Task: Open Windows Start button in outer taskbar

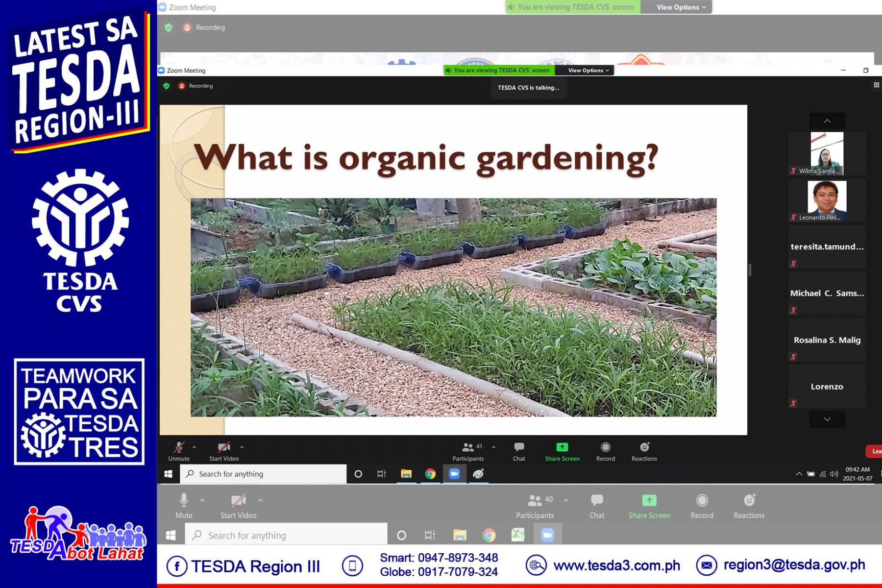Action: click(x=171, y=535)
